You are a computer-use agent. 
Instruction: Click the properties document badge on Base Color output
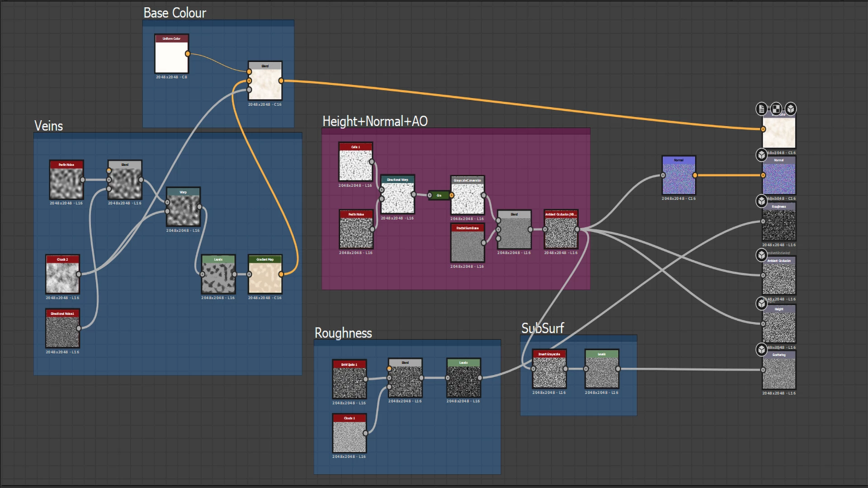(762, 109)
